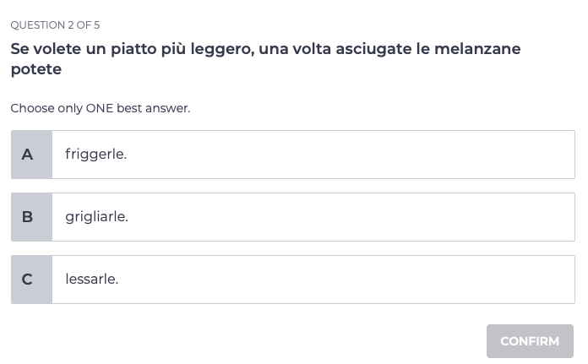The image size is (588, 364).
Task: Click the word "potete" ending the question
Action: point(36,69)
